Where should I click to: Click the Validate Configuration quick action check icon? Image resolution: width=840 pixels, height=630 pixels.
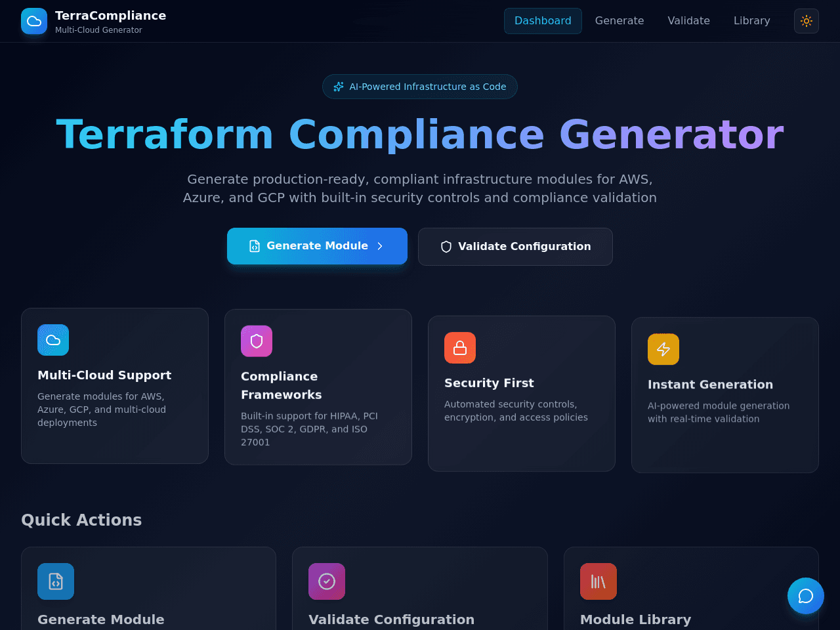click(327, 581)
